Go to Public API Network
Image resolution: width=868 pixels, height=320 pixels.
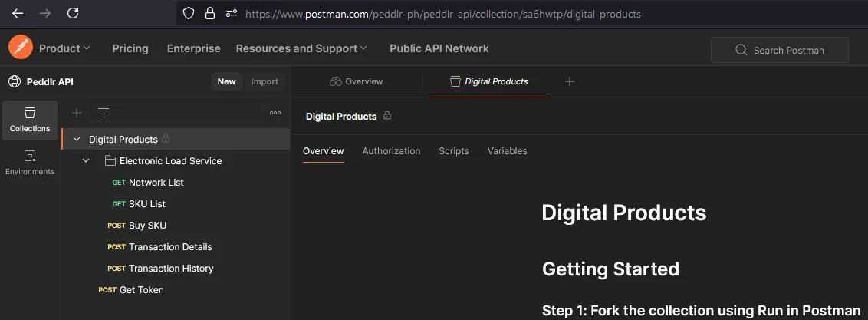pyautogui.click(x=439, y=48)
